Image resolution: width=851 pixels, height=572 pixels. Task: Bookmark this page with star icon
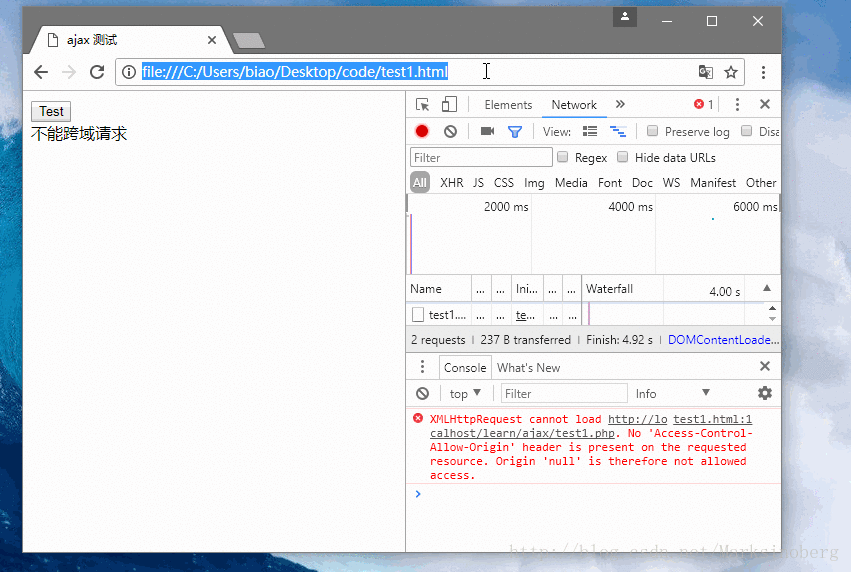click(x=731, y=72)
